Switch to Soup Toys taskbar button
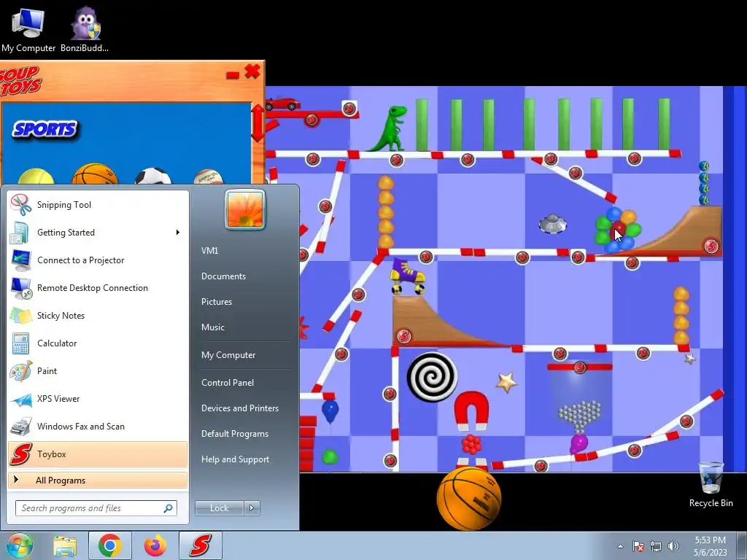This screenshot has height=560, width=747. coord(201,545)
